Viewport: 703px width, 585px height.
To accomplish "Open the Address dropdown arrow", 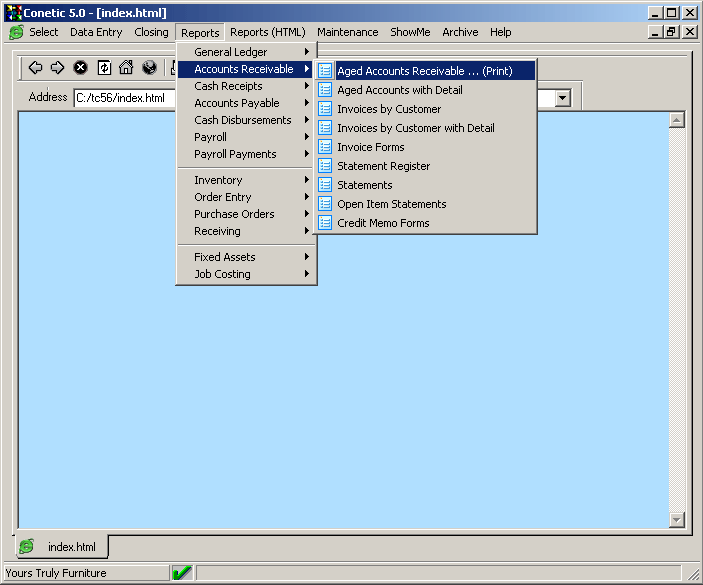I will click(562, 98).
